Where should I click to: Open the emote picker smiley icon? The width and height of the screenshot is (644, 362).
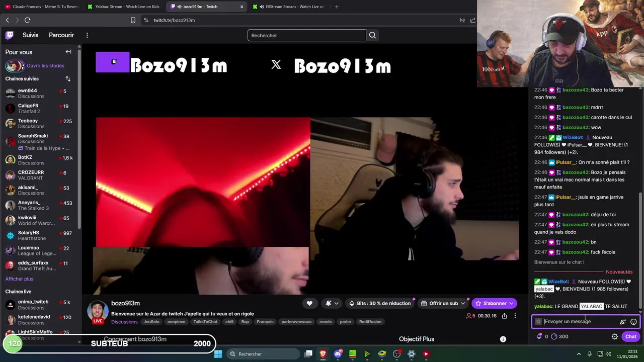click(x=633, y=322)
